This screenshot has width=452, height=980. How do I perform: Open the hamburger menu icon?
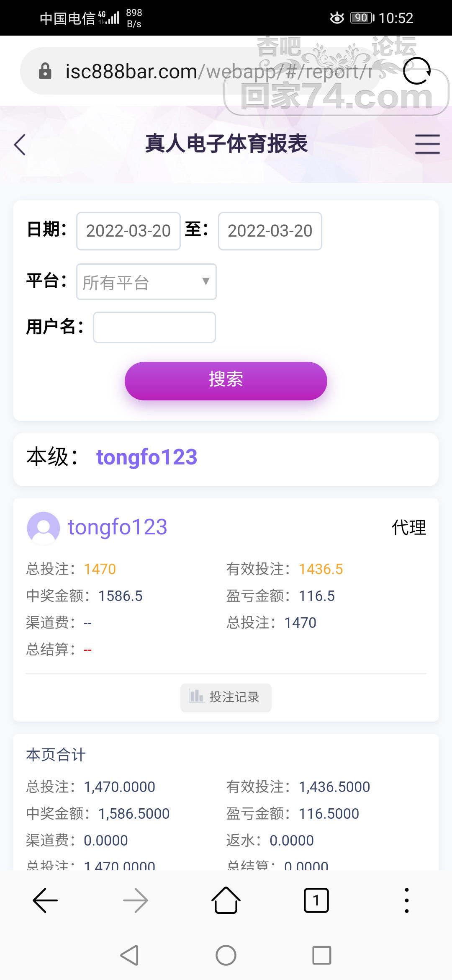[427, 144]
